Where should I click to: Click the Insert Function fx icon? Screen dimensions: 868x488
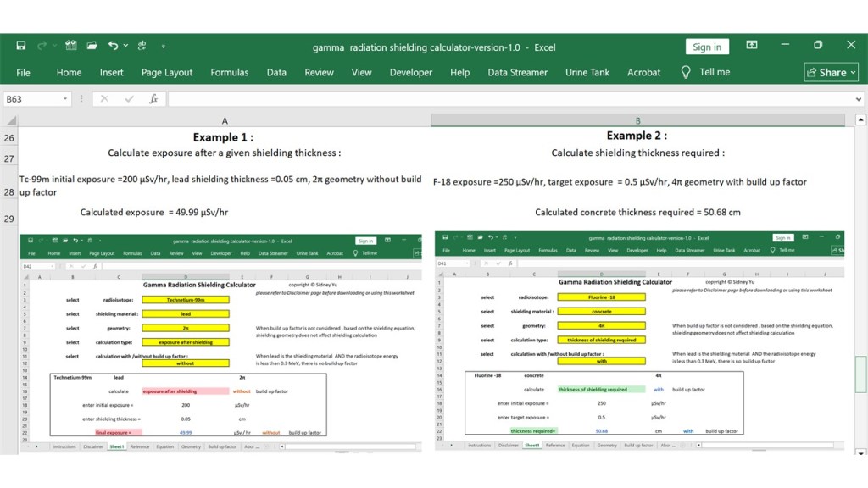coord(153,99)
